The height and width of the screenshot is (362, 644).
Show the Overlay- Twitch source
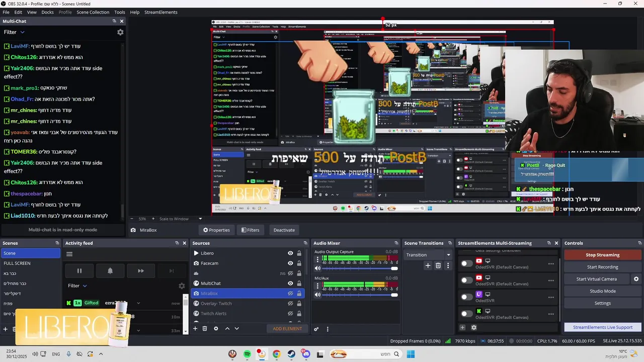[x=290, y=304]
